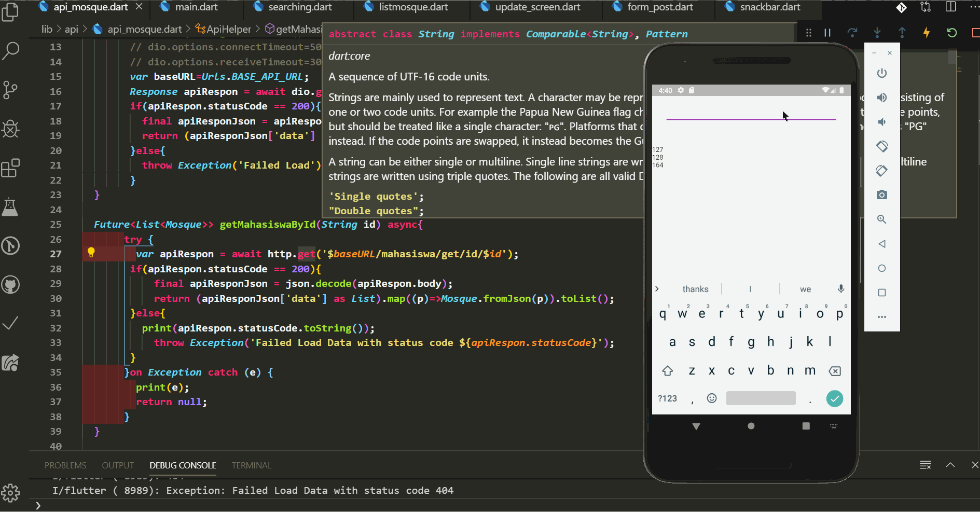This screenshot has width=980, height=512.
Task: Switch keyboard to symbols with the ?123 key
Action: pos(667,398)
